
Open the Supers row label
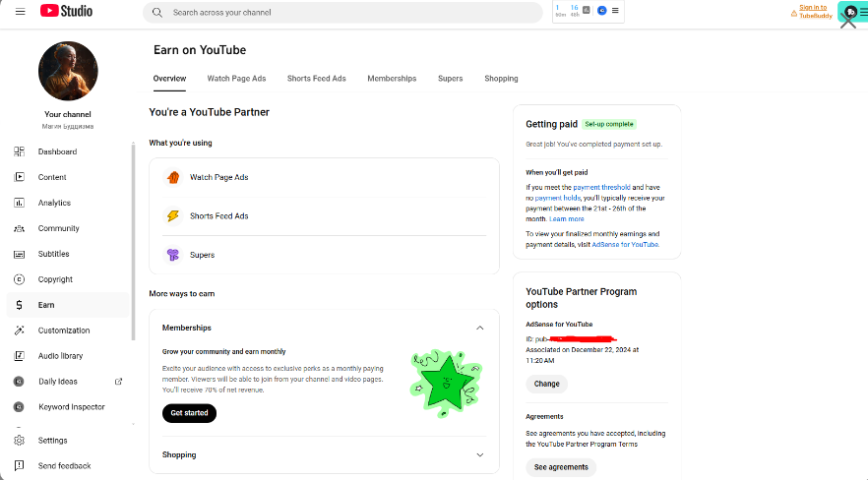[x=202, y=255]
